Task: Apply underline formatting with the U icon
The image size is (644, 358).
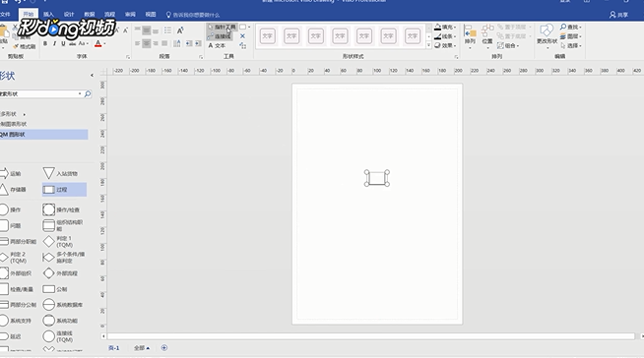Action: [x=63, y=43]
